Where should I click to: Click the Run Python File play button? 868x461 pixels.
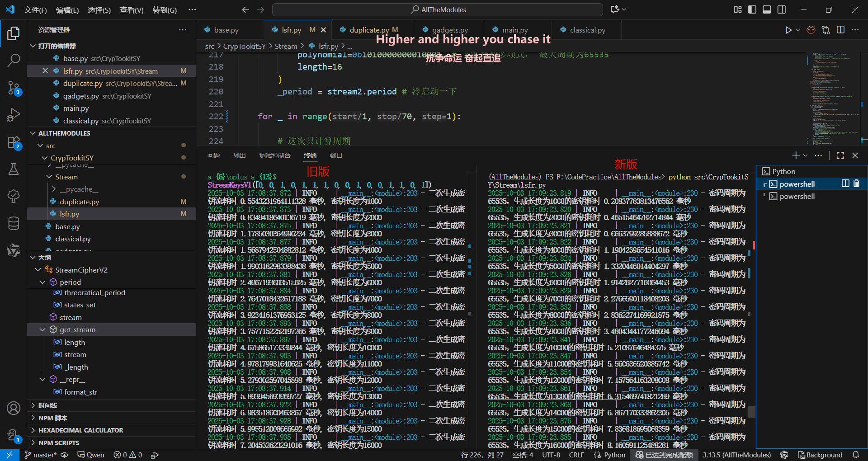point(788,30)
